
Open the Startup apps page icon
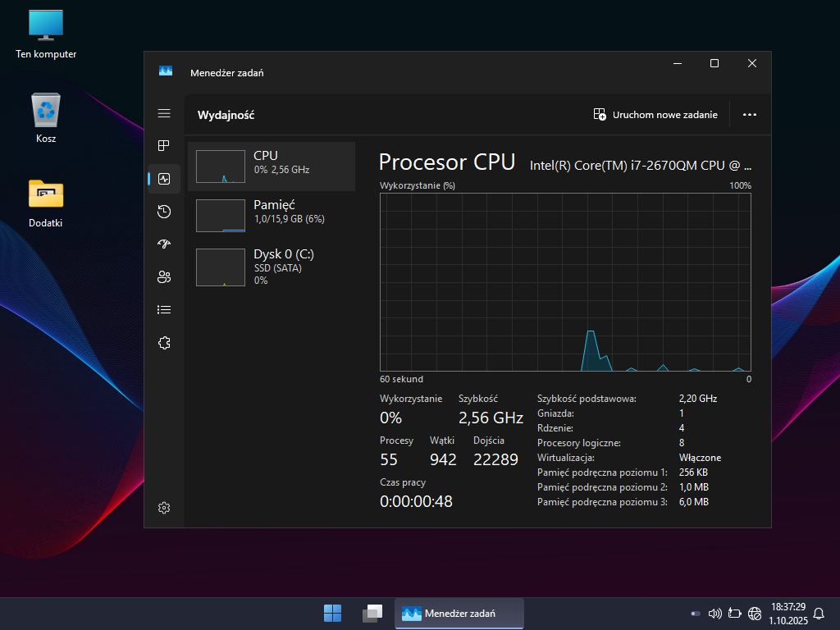point(164,244)
